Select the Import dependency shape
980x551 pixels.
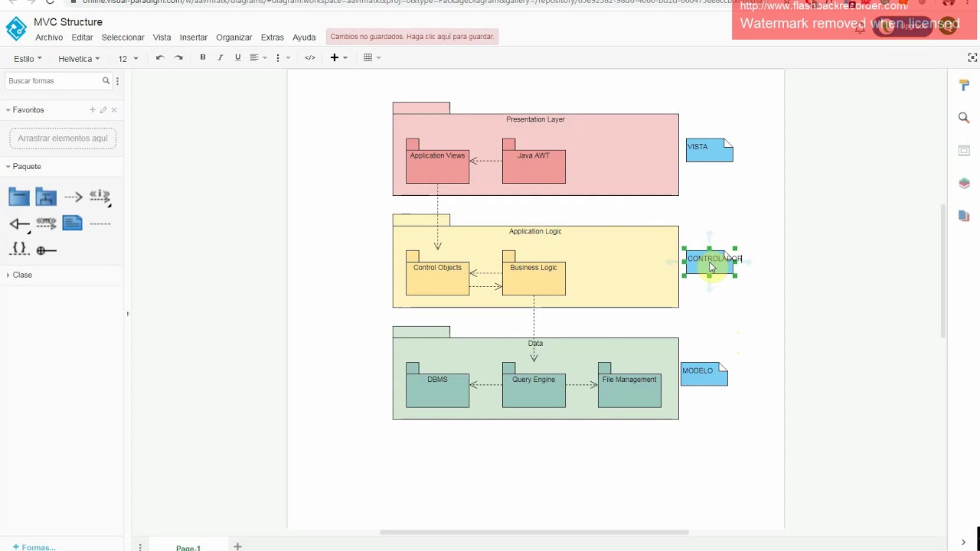click(100, 197)
